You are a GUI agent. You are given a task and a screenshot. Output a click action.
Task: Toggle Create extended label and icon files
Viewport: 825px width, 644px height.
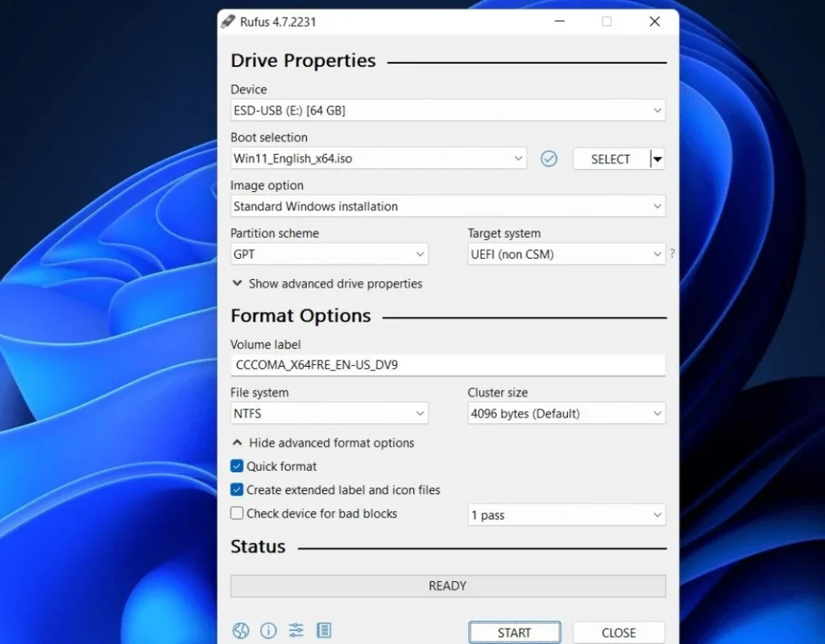(x=237, y=489)
